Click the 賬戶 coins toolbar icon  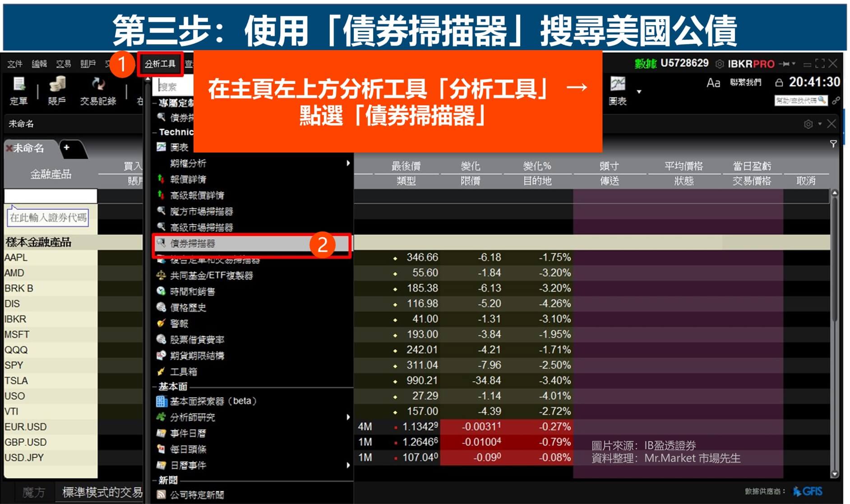57,91
